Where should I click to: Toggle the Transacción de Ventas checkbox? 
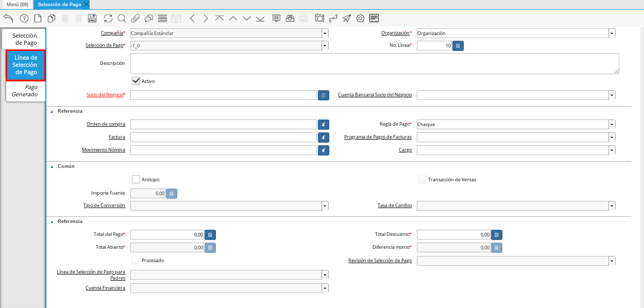pos(422,179)
